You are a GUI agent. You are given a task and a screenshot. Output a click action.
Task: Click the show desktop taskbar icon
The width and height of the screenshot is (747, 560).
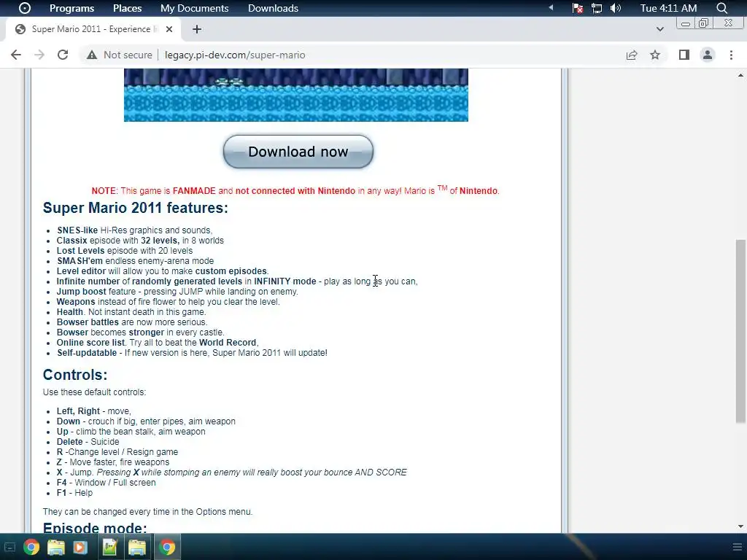point(9,547)
